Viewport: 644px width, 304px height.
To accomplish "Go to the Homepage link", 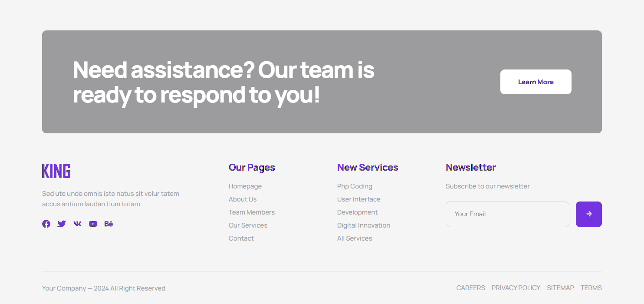I will point(245,186).
